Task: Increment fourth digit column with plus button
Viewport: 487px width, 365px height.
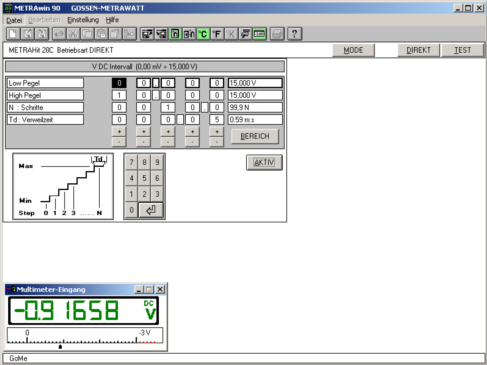Action: tap(192, 132)
